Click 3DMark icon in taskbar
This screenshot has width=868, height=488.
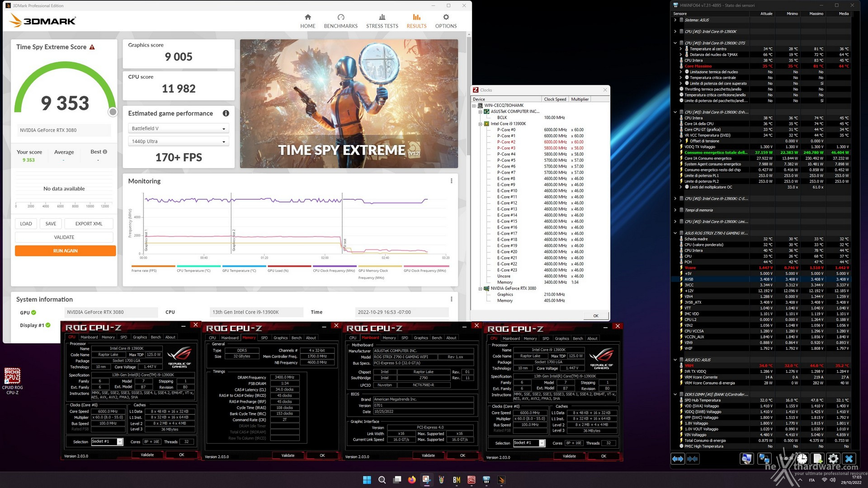coord(501,480)
